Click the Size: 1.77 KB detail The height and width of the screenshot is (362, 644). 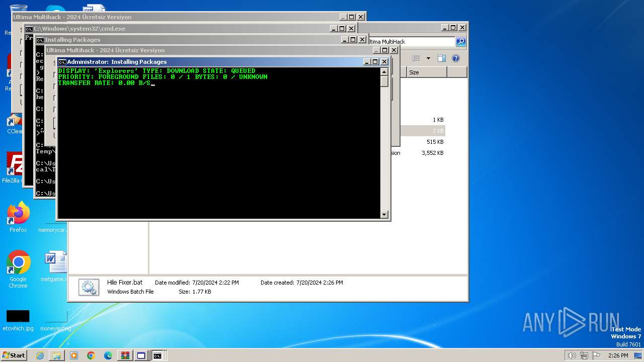[195, 292]
